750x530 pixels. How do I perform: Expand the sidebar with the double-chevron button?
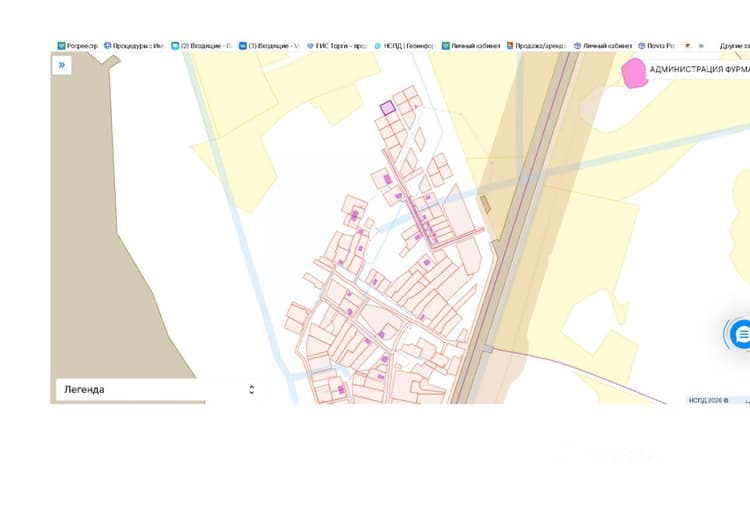point(62,65)
